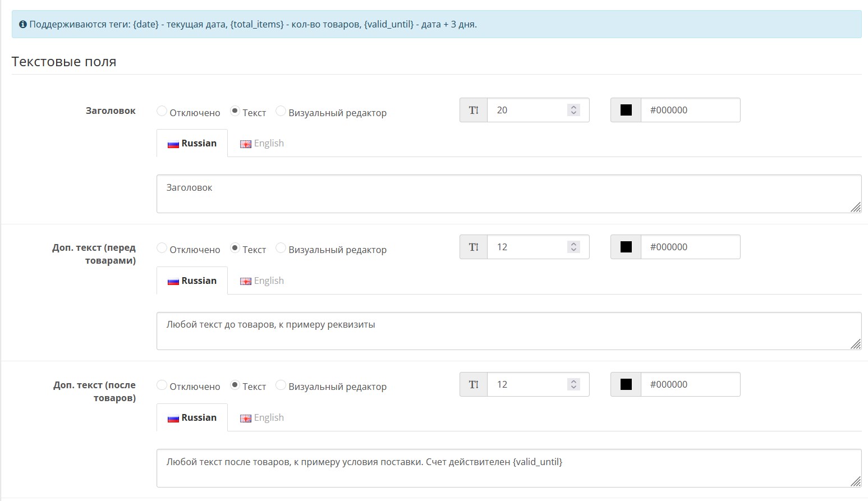Viewport: 868px width, 501px height.
Task: Enable Визуальный редактор for text after products
Action: (281, 385)
